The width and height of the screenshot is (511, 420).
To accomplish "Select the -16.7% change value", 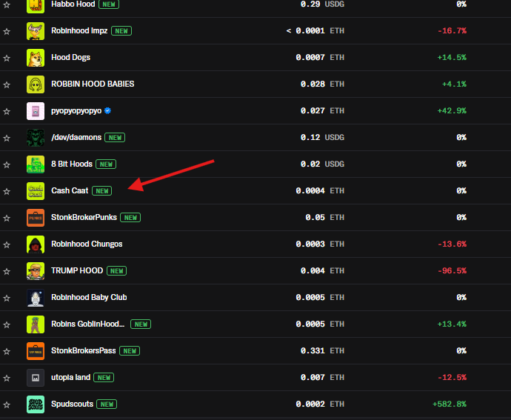I will 452,31.
